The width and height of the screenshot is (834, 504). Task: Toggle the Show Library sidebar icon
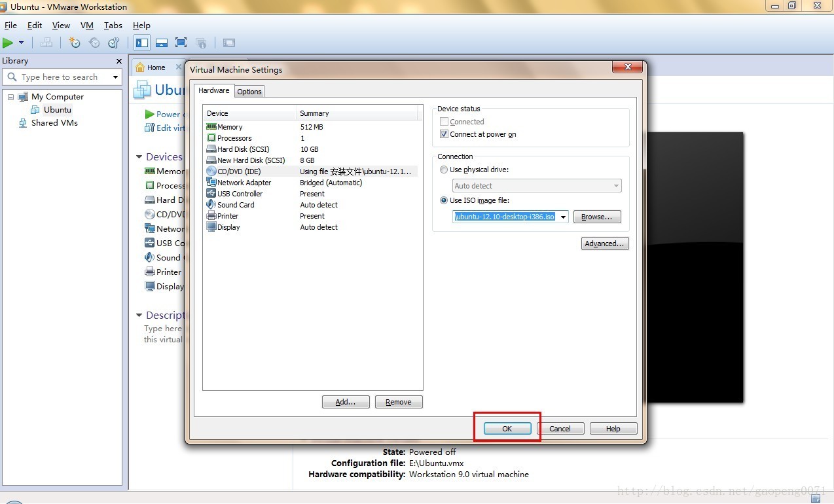tap(141, 43)
